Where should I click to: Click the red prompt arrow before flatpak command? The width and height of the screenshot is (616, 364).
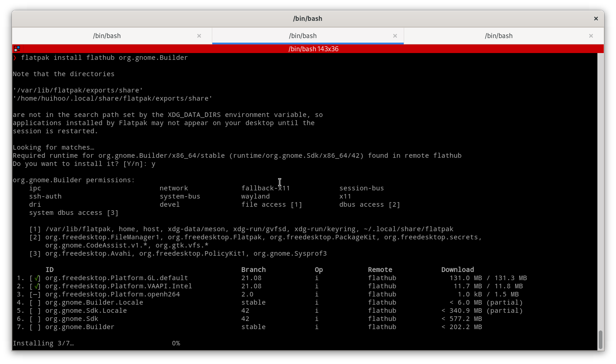click(x=15, y=58)
